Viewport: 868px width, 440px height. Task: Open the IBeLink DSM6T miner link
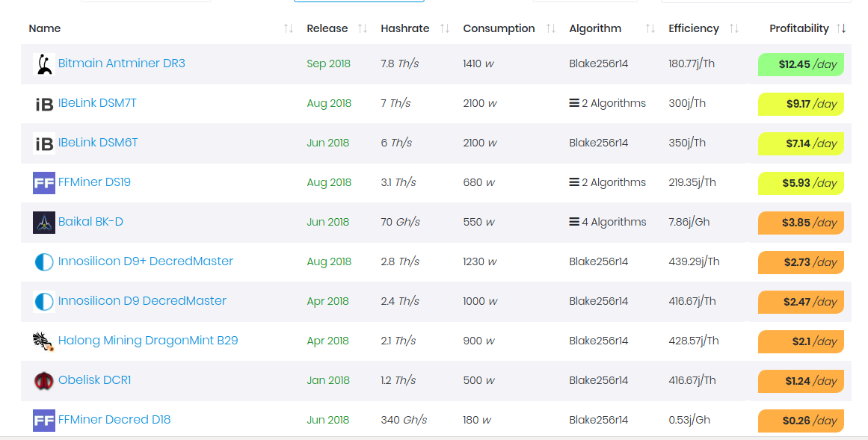pyautogui.click(x=98, y=142)
